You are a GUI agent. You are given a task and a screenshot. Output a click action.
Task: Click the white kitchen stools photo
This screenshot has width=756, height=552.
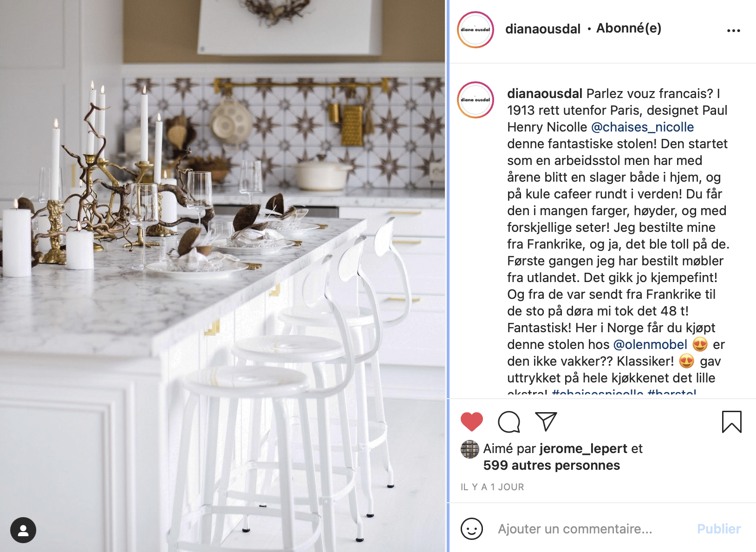222,276
